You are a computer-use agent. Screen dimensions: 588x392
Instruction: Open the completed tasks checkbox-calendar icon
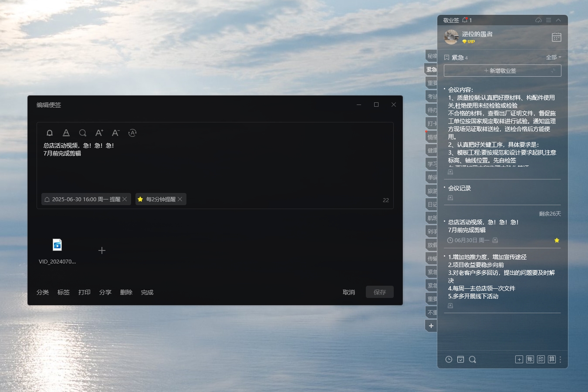tap(460, 359)
